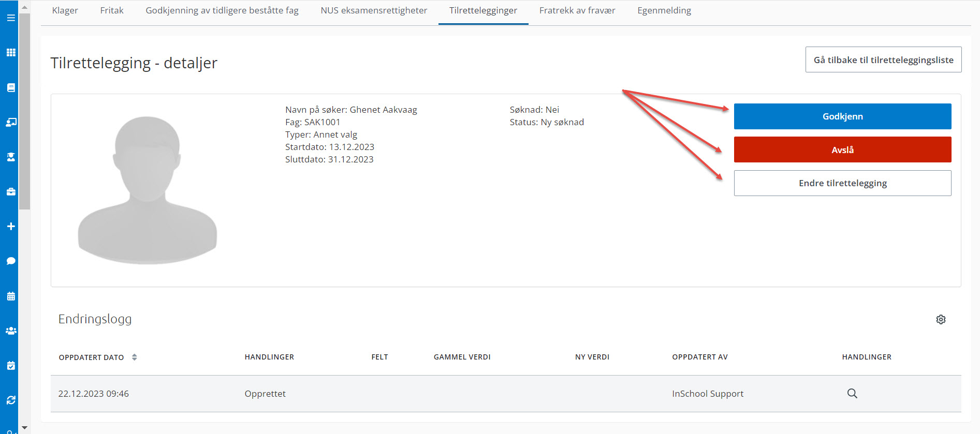Click the Søknad: Nei text
The image size is (980, 434).
point(534,110)
